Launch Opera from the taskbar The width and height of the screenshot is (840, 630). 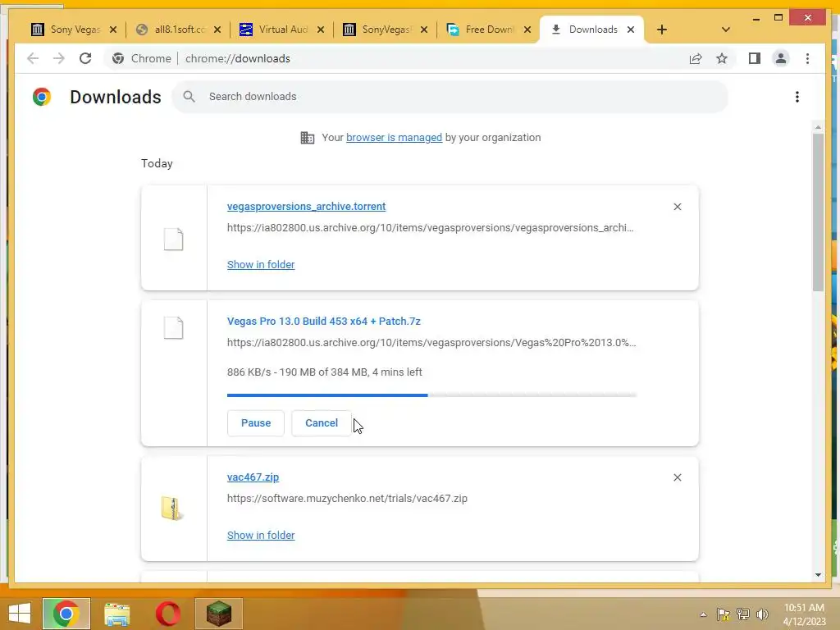(167, 614)
